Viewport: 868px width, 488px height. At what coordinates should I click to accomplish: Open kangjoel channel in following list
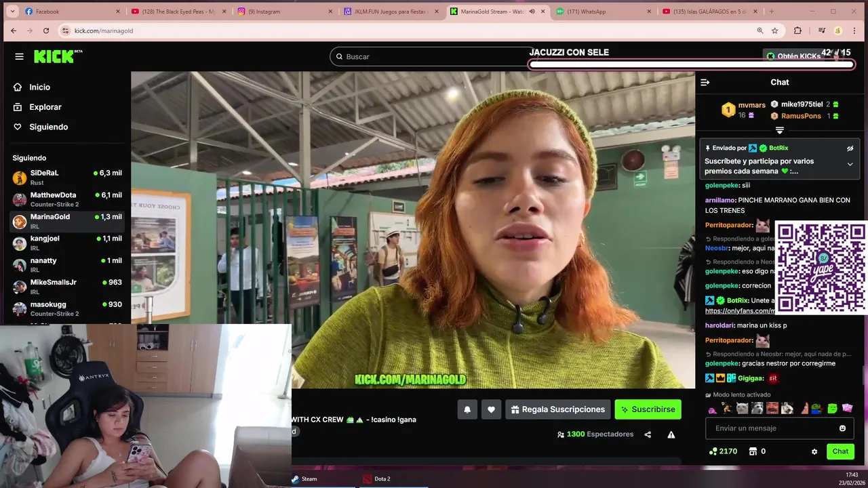[x=66, y=243]
